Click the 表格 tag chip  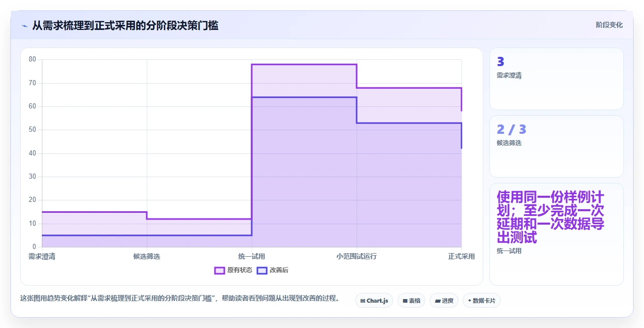(x=411, y=301)
